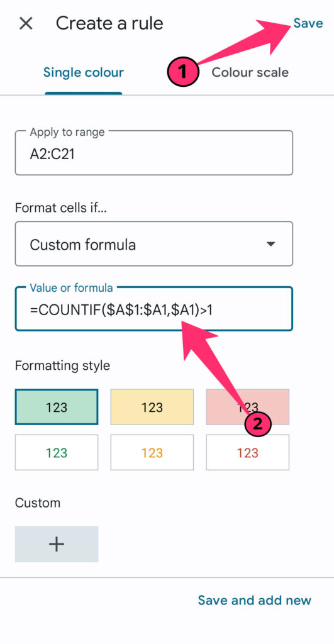Edit the Apply to range field A2:C21

(154, 153)
